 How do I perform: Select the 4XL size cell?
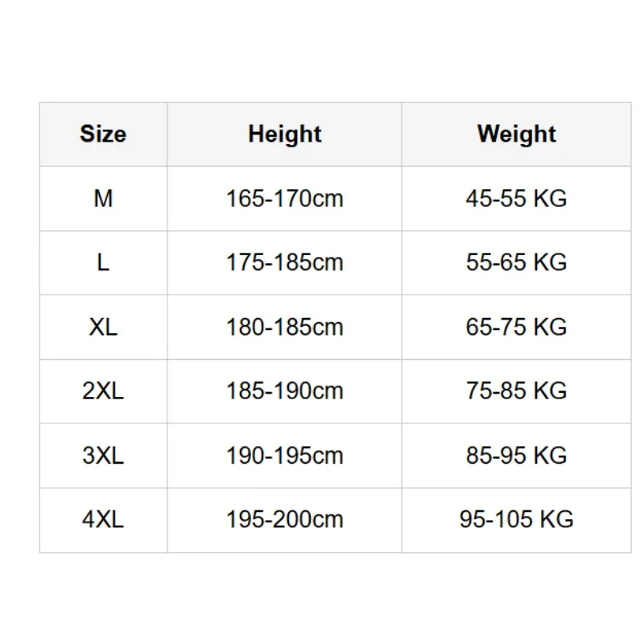103,520
